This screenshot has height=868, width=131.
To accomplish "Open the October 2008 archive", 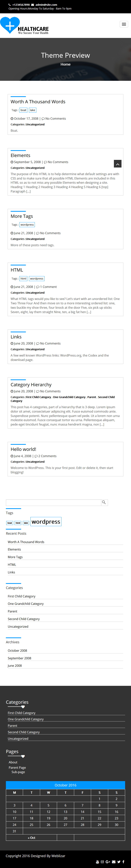I will 17,651.
